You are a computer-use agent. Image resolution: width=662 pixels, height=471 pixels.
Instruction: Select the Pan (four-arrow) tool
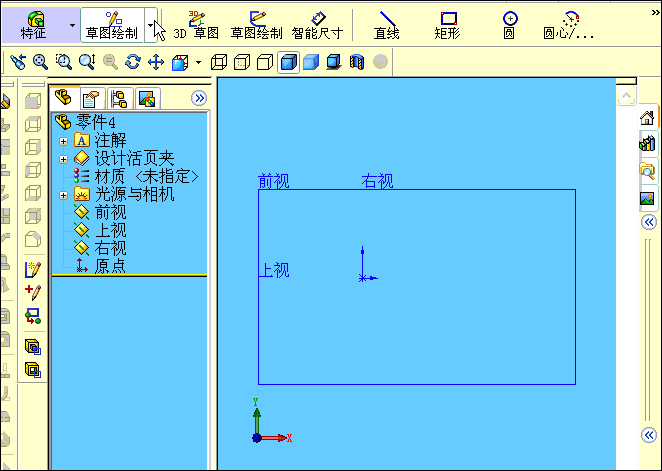coord(156,62)
